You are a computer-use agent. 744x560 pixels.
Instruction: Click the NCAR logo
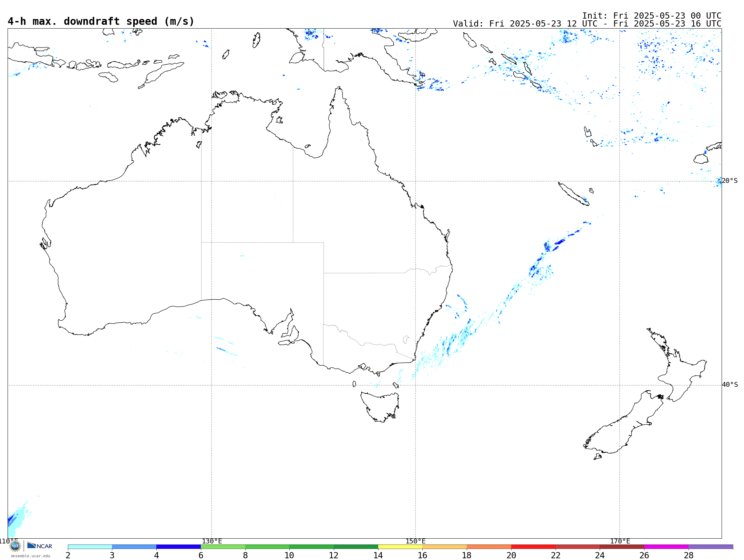pos(40,546)
